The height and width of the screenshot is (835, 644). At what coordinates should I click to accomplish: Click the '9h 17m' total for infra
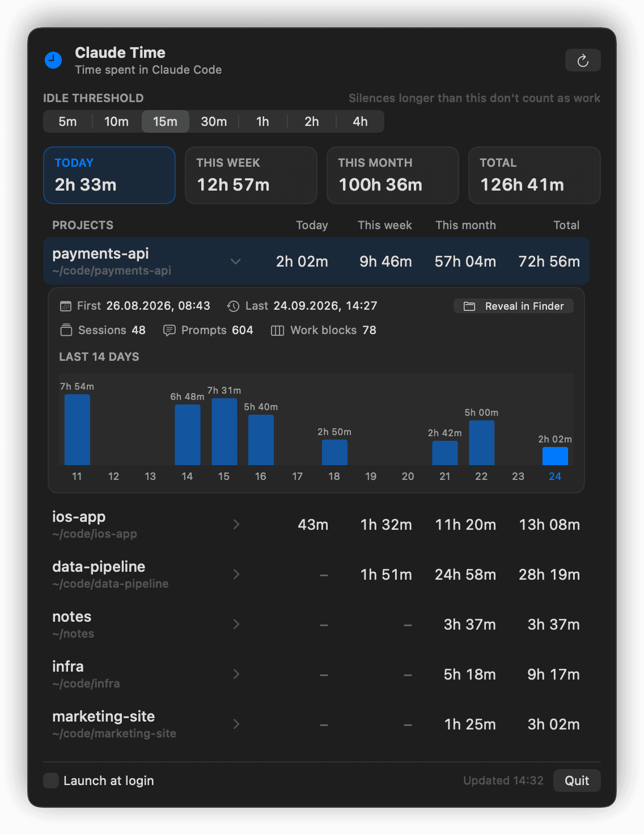click(553, 674)
